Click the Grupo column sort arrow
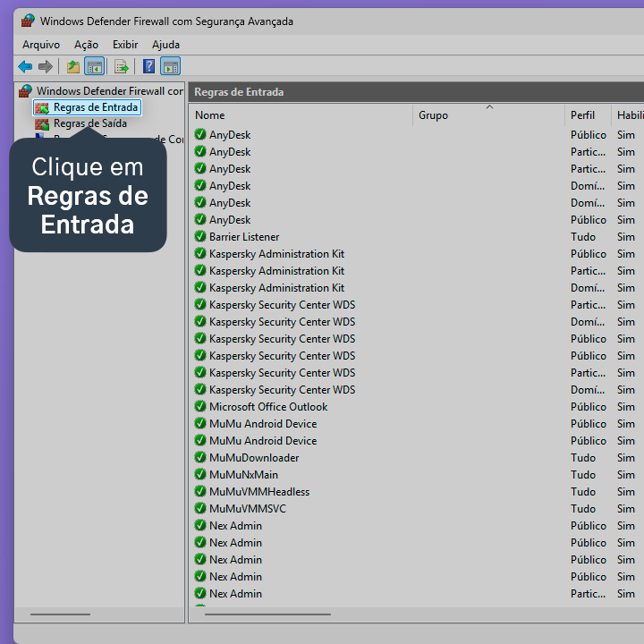The image size is (644, 644). (489, 106)
